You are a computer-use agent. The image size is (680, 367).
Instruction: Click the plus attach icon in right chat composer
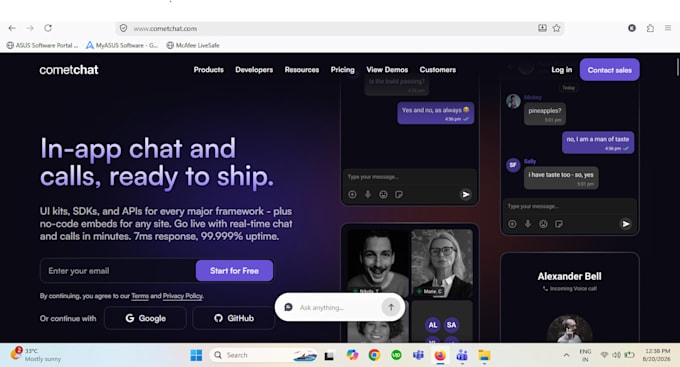512,224
